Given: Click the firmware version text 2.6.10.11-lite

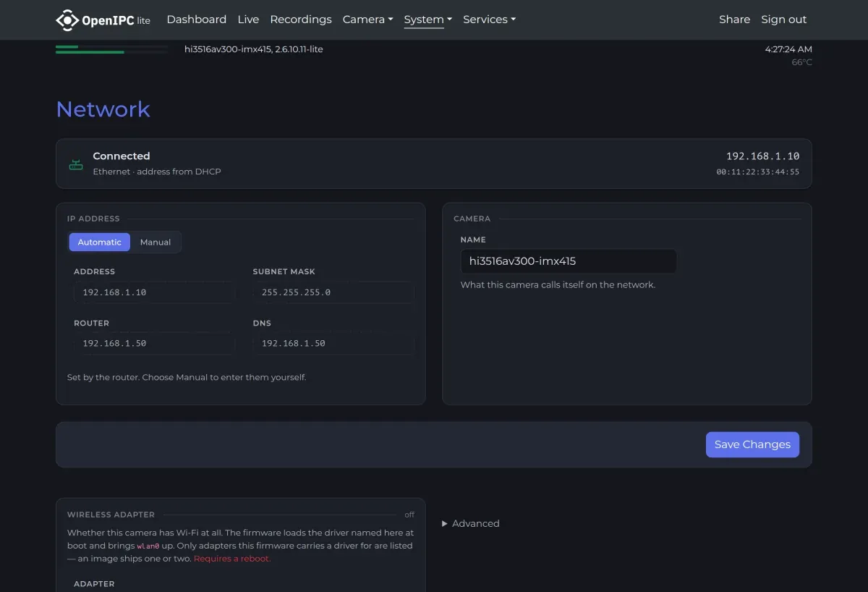Looking at the screenshot, I should 299,49.
